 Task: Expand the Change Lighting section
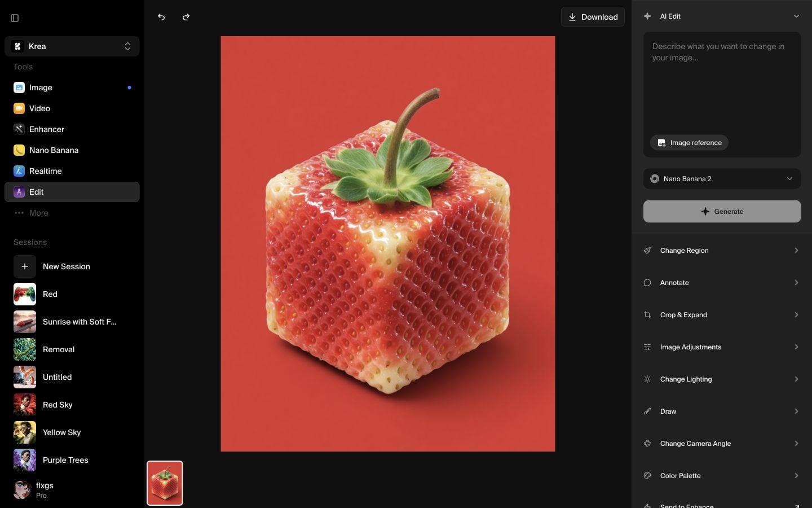pyautogui.click(x=722, y=379)
